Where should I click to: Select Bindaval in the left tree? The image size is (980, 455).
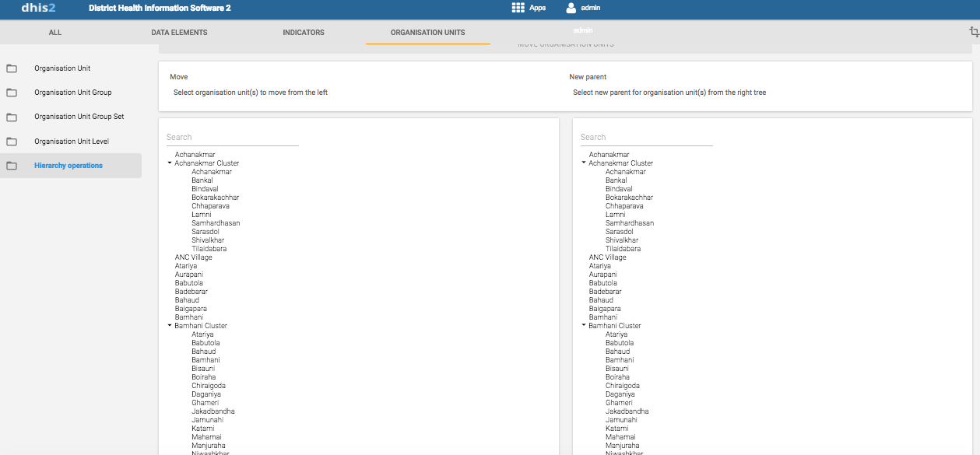point(205,189)
